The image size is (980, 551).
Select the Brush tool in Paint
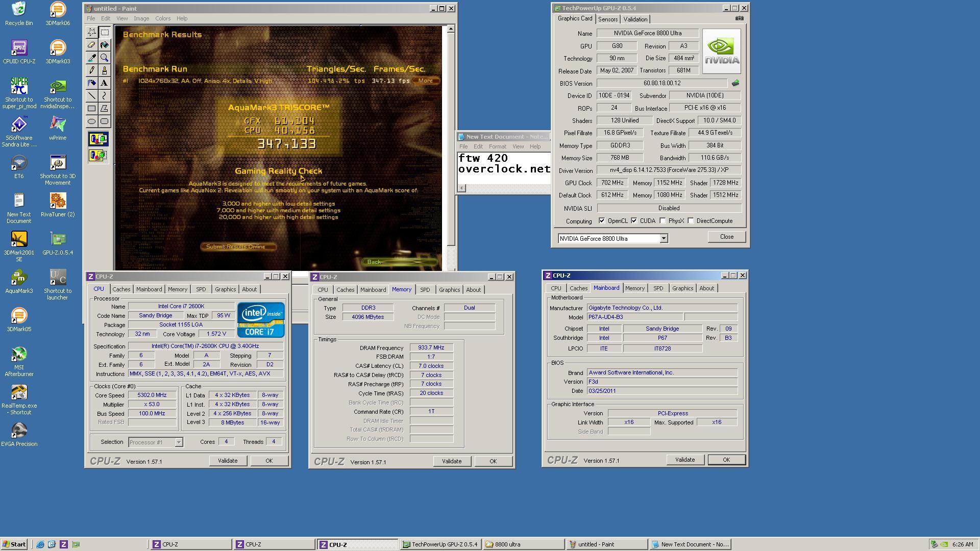(104, 70)
